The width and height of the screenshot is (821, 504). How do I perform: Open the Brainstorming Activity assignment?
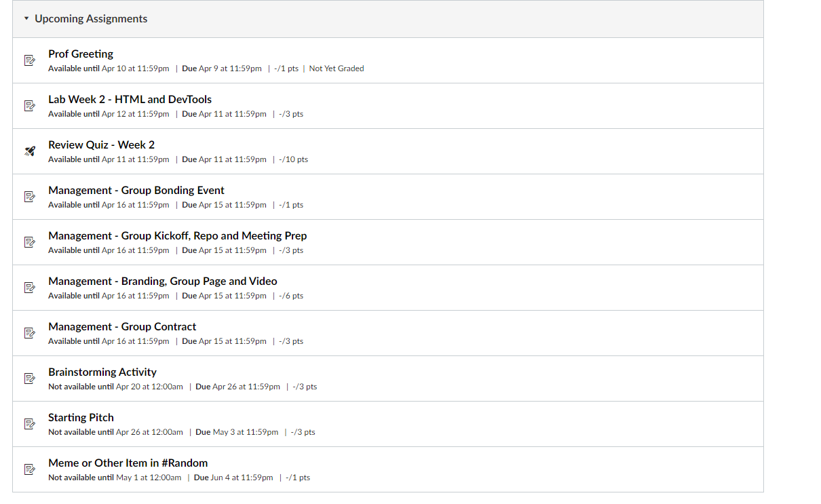102,372
